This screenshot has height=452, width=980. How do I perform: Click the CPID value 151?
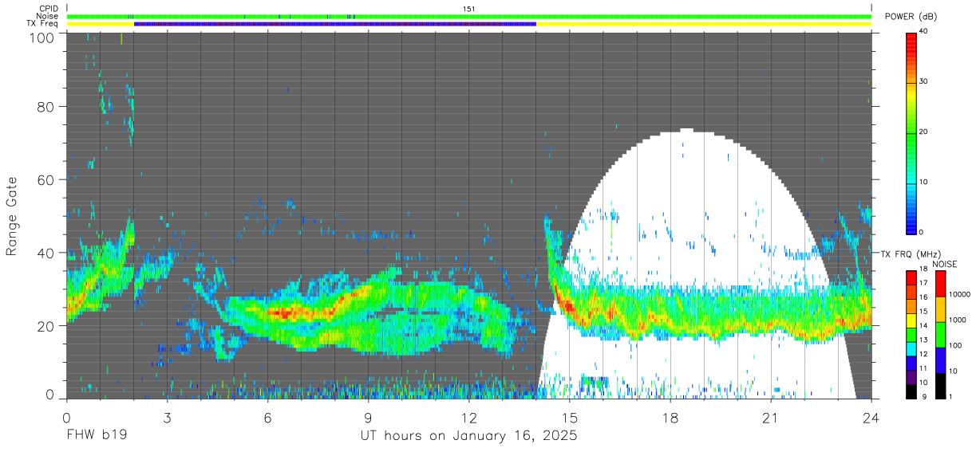469,9
